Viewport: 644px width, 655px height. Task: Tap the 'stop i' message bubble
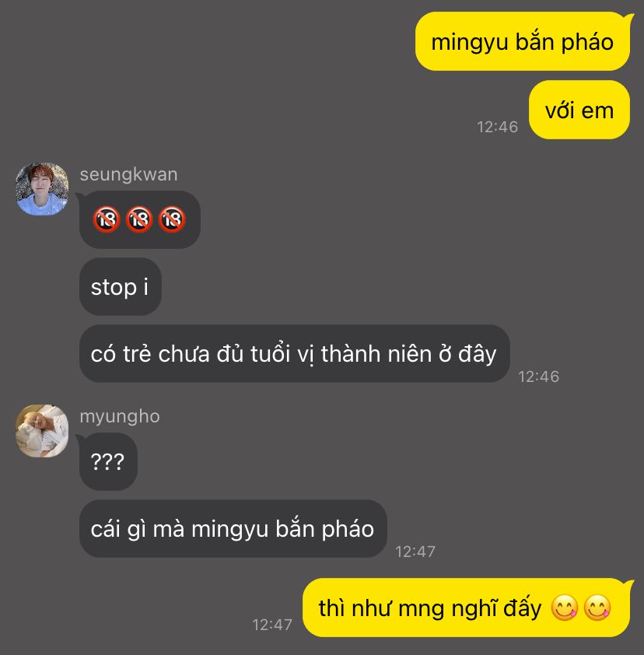pos(121,286)
